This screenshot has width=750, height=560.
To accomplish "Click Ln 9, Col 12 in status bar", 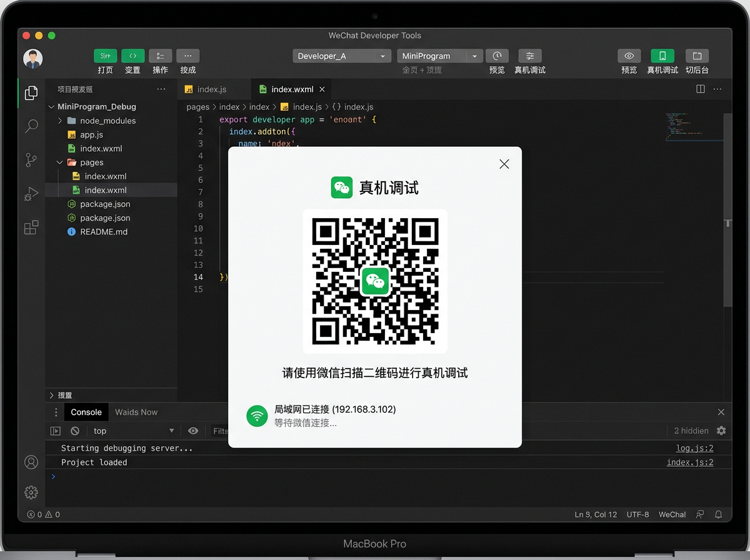I will coord(596,515).
